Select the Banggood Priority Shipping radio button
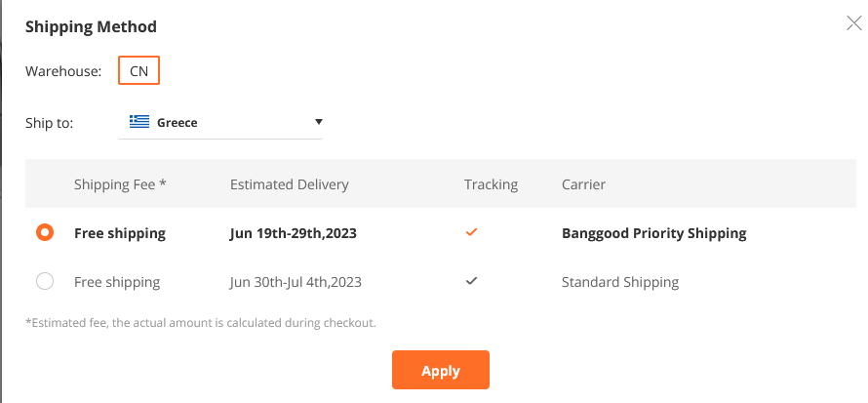The width and height of the screenshot is (868, 403). [x=45, y=232]
